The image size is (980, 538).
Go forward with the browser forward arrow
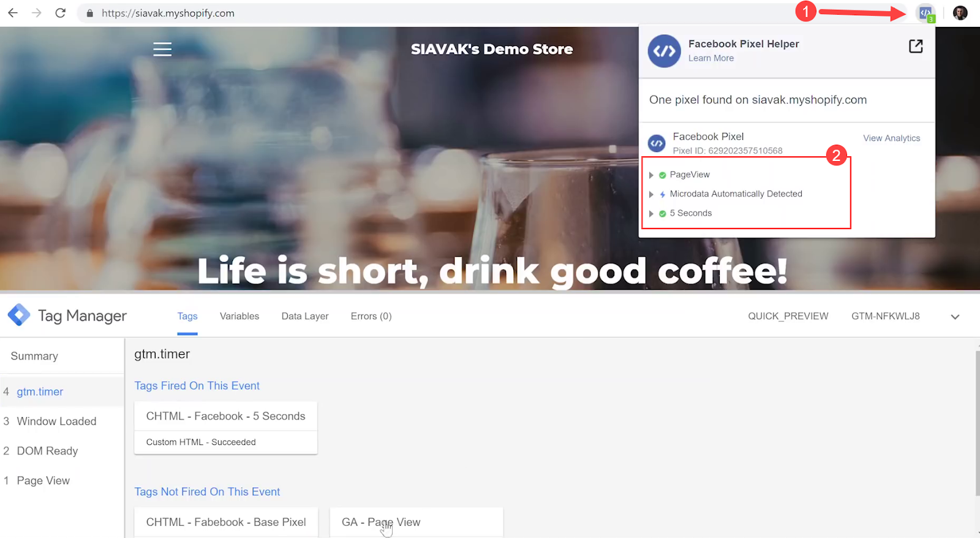(x=37, y=13)
